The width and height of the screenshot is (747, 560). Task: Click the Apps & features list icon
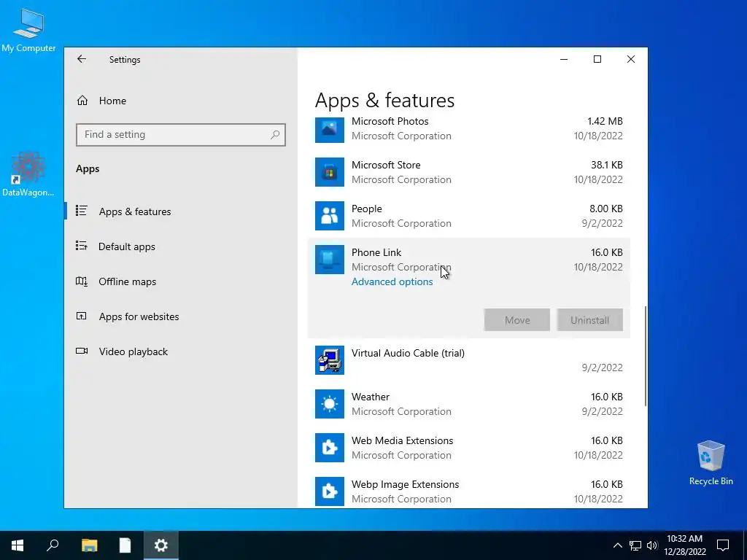[x=82, y=211]
